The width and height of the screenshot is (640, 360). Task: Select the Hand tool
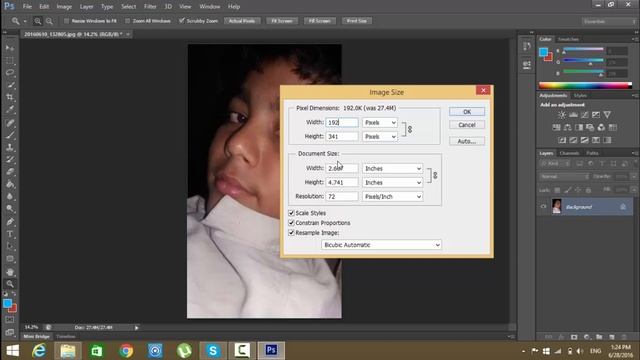10,272
